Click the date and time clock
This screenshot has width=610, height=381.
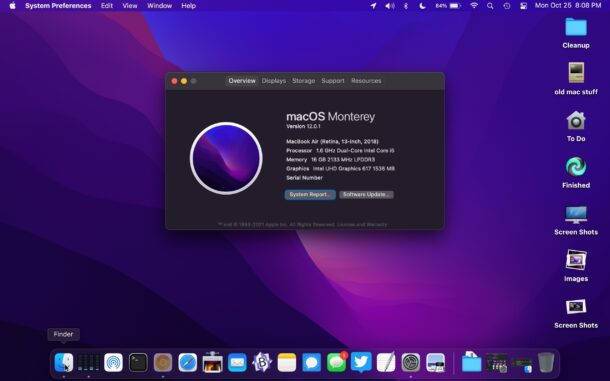568,5
